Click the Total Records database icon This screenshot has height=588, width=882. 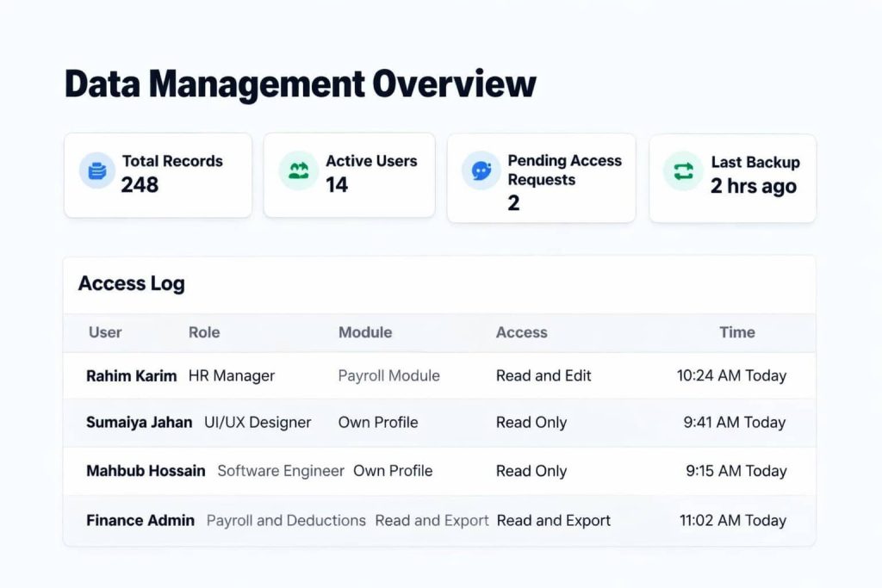click(97, 170)
